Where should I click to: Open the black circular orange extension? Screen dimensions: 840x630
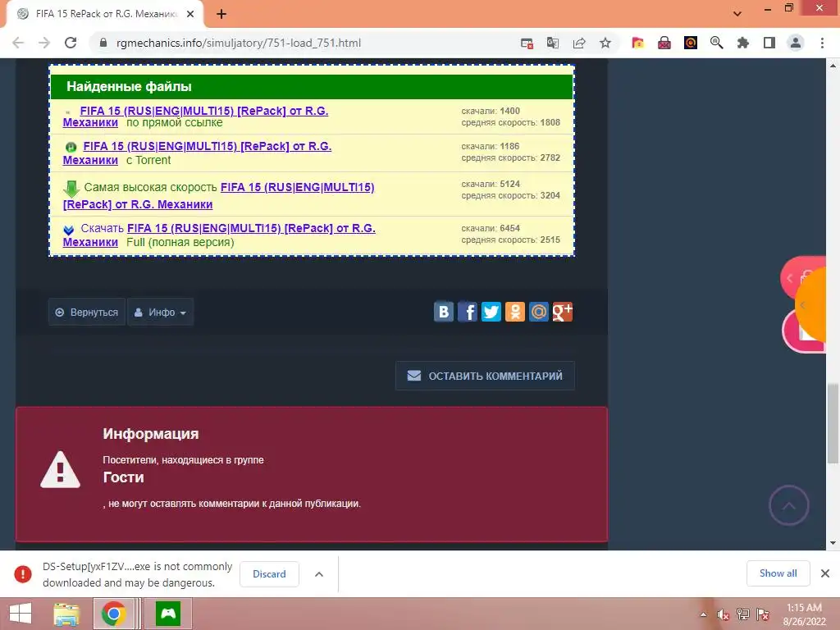(x=691, y=43)
